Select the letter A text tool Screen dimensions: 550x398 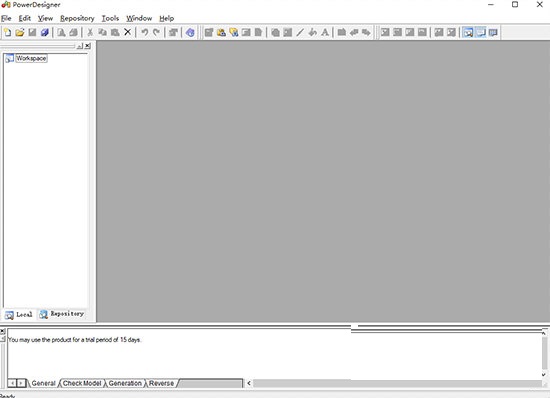pyautogui.click(x=325, y=33)
